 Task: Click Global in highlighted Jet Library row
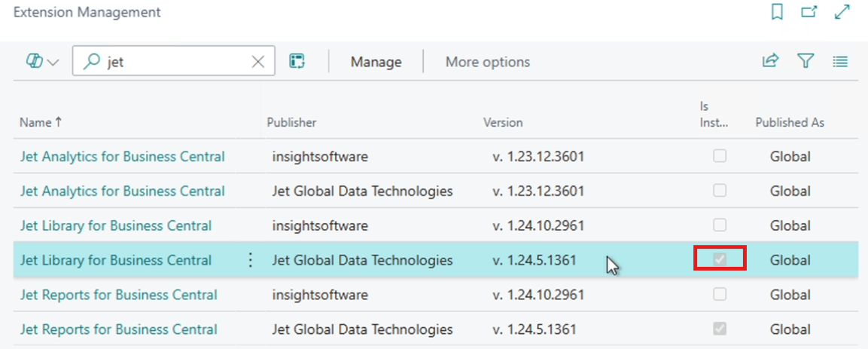[x=790, y=260]
